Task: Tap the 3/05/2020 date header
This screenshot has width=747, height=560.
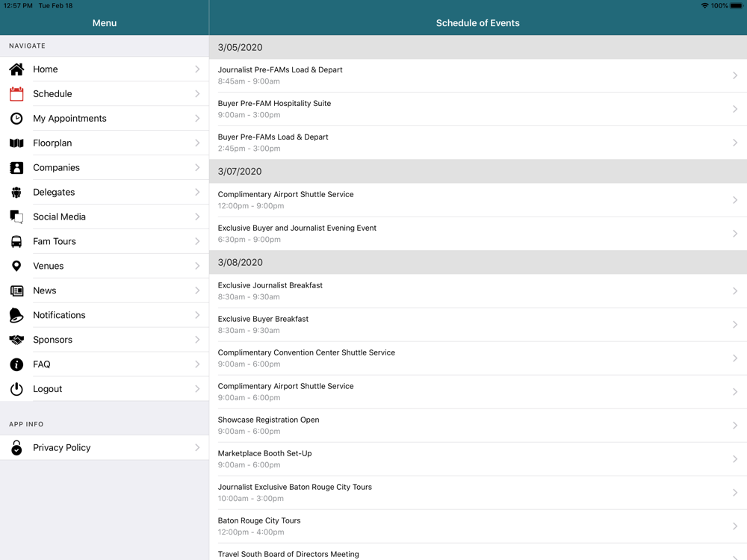Action: [478, 47]
